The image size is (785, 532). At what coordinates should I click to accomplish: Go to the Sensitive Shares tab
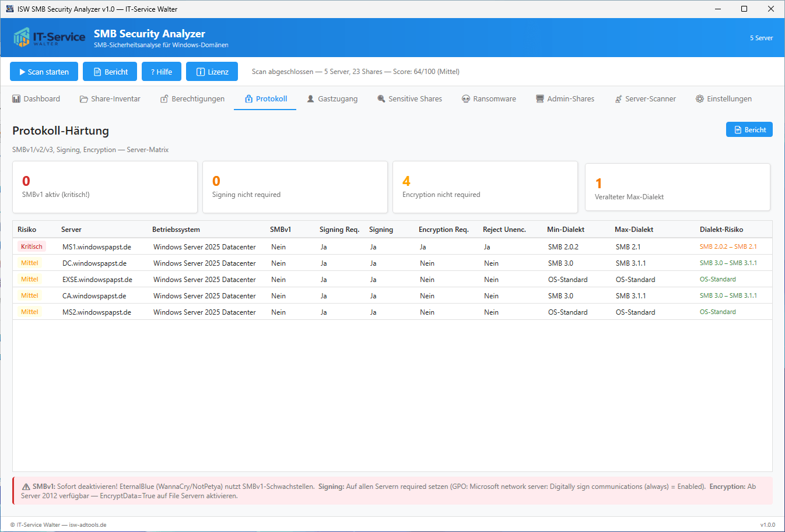[x=409, y=99]
